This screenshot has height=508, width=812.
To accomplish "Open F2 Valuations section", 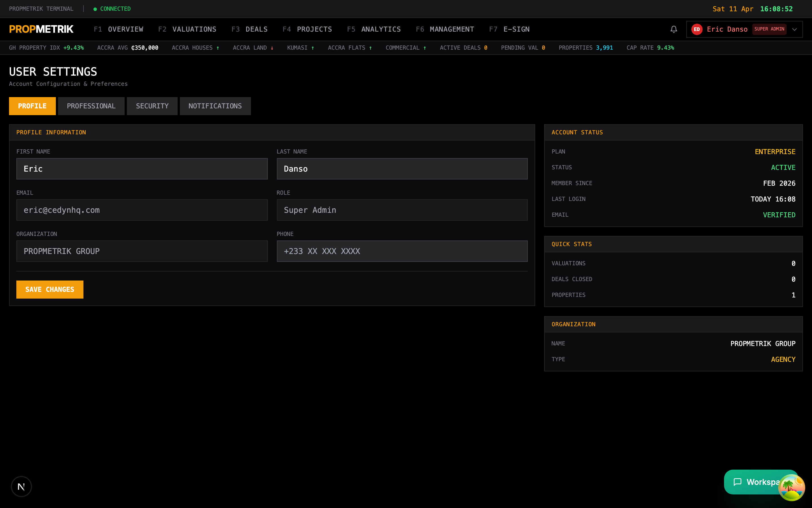I will coord(187,29).
